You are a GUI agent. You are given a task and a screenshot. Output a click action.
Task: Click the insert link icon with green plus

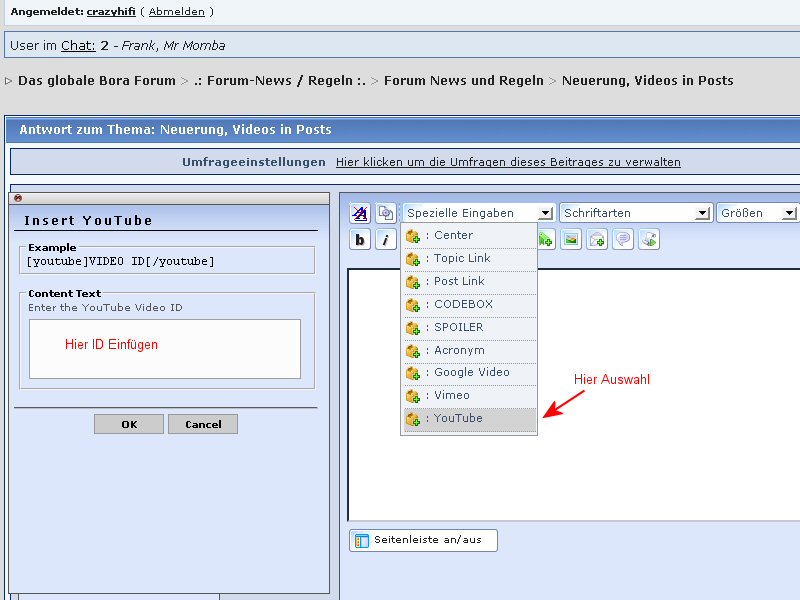[x=545, y=239]
